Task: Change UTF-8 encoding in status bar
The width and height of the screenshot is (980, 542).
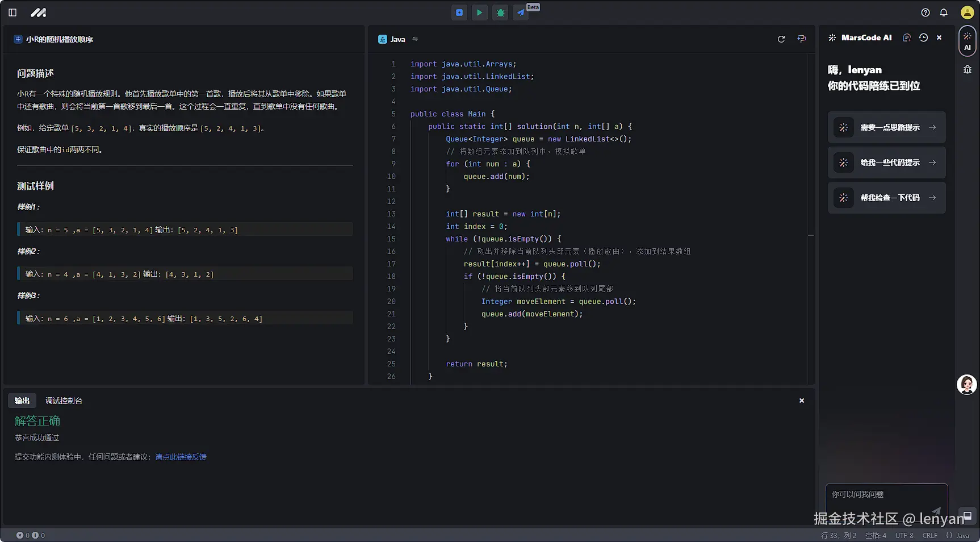Action: [x=904, y=535]
